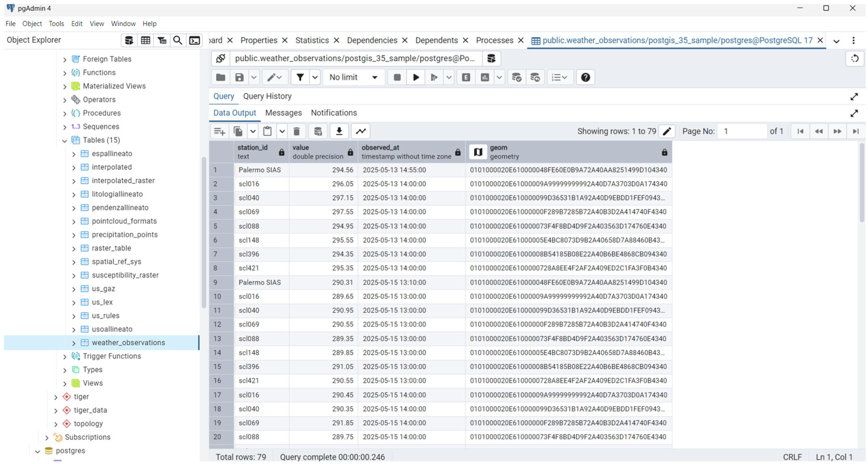The image size is (868, 464).
Task: Expand the weather_observations table node
Action: [x=74, y=343]
